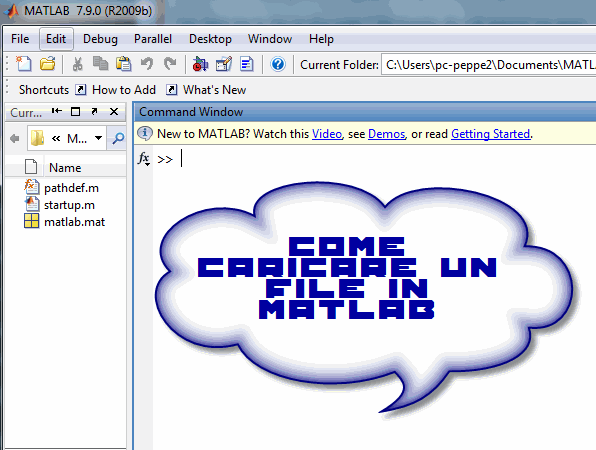Open Help with the question mark icon
Screen dimensions: 596x450
tap(278, 64)
